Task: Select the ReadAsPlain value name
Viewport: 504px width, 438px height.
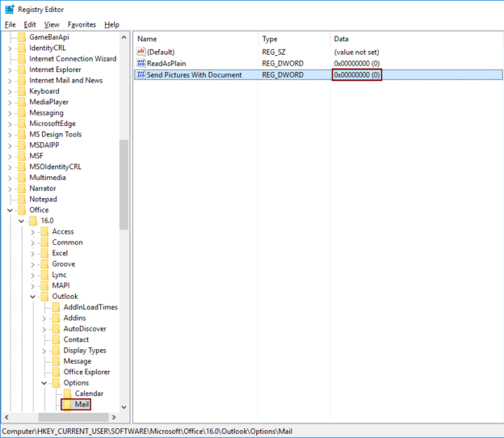Action: (x=166, y=63)
